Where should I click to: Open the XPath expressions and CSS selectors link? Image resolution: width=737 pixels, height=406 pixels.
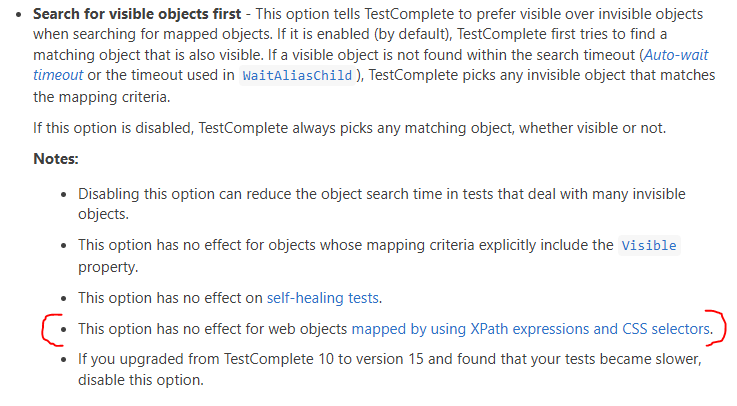(x=531, y=328)
